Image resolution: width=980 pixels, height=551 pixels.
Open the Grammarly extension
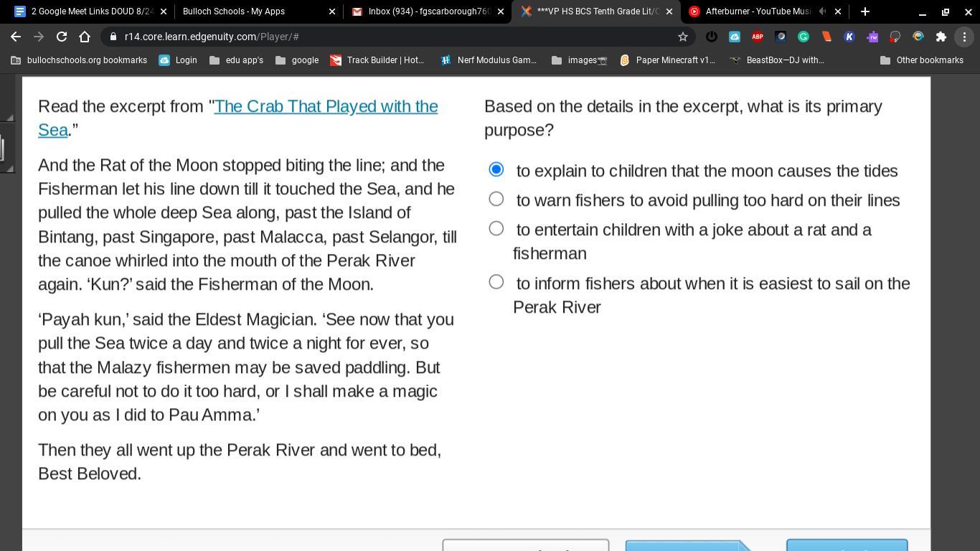(803, 37)
